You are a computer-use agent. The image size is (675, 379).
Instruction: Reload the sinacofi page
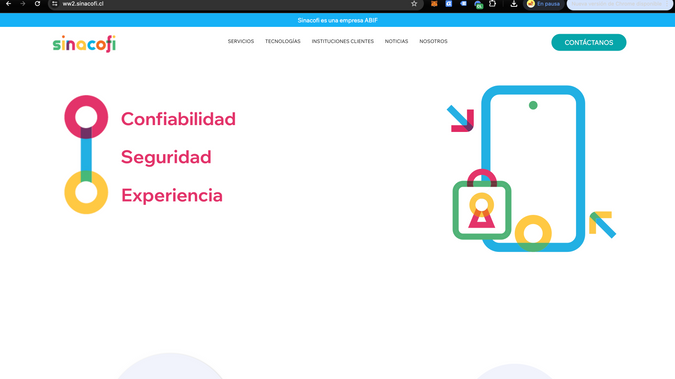click(37, 3)
